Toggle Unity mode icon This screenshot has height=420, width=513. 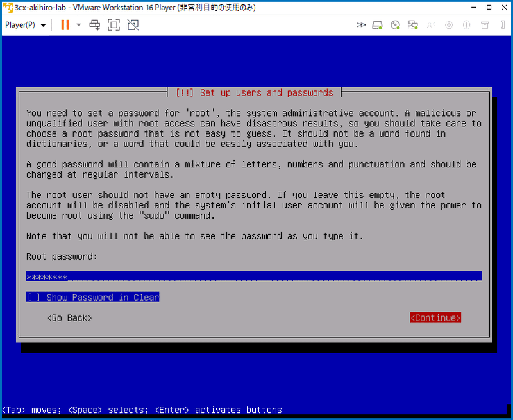click(133, 25)
